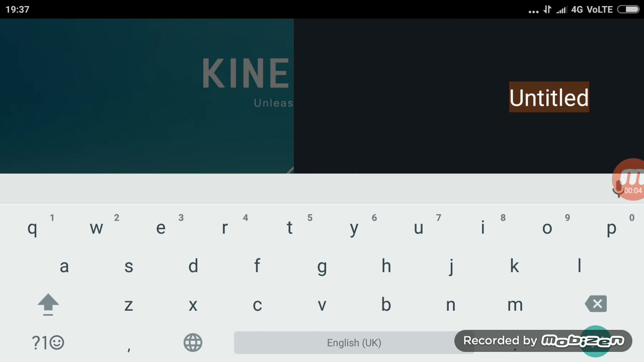Tap the w key on keyboard
This screenshot has height=362, width=644.
pyautogui.click(x=97, y=228)
